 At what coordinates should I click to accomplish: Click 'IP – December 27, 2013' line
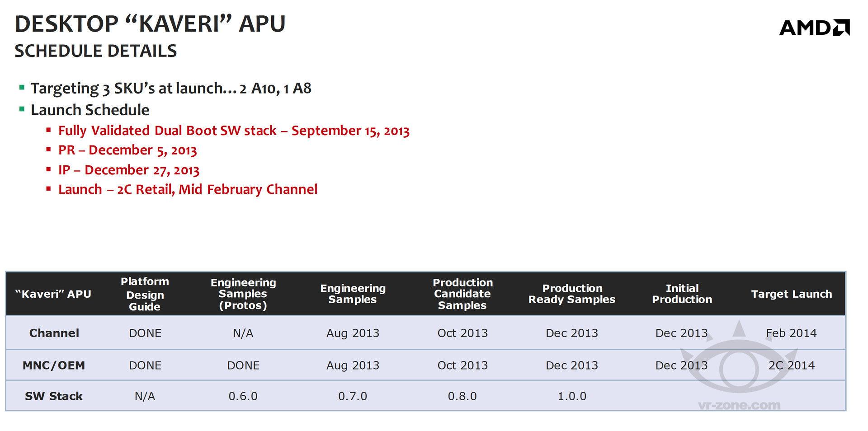(129, 170)
